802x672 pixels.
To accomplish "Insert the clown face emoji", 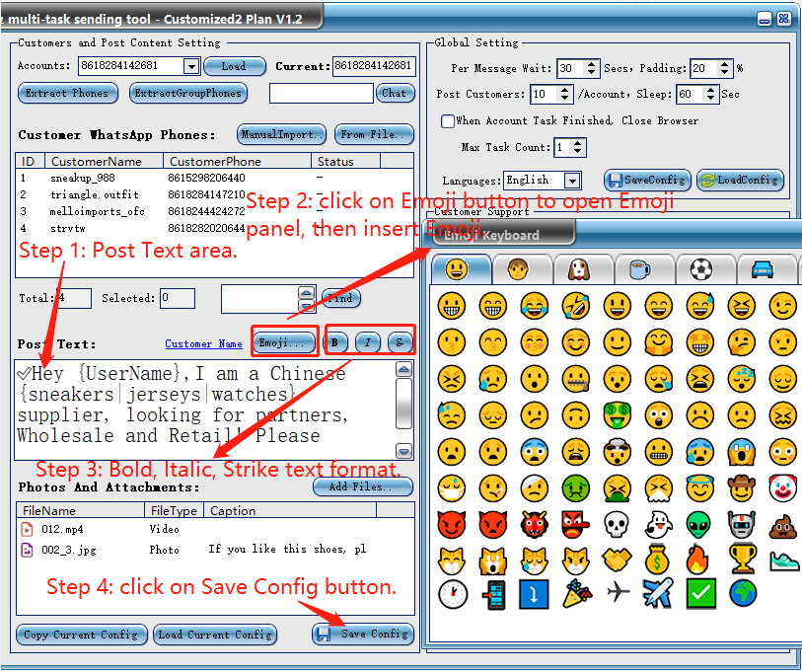I will tap(782, 488).
